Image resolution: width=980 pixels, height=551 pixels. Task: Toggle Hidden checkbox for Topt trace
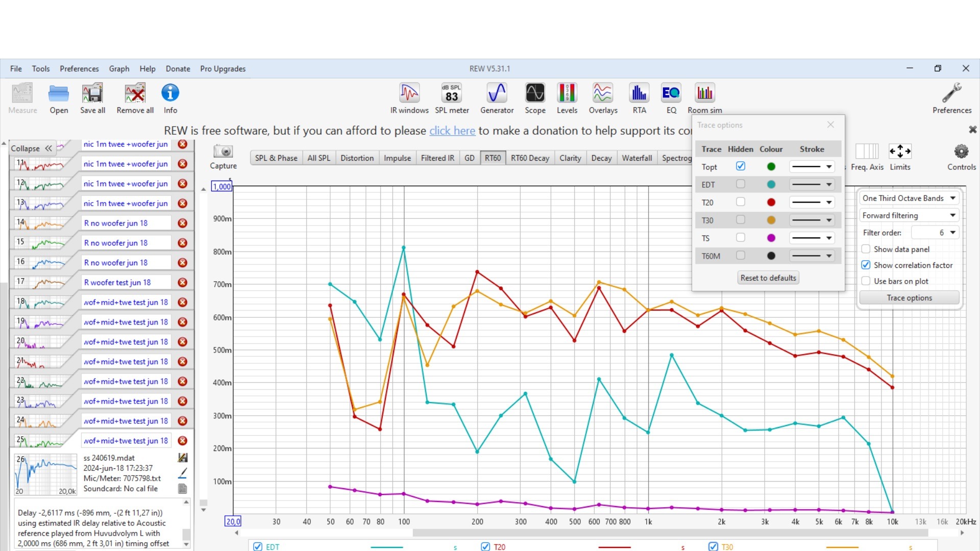[741, 166]
